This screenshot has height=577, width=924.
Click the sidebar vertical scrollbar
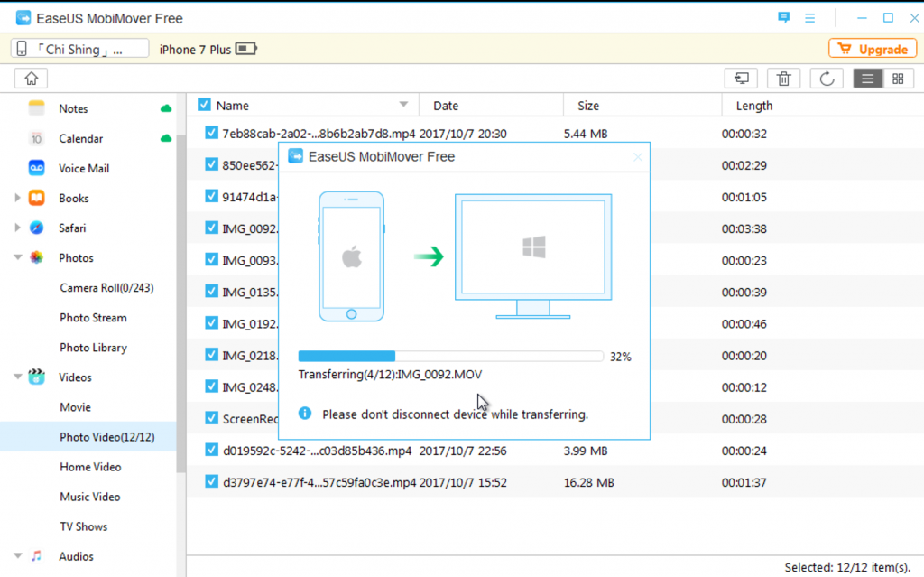(180, 303)
